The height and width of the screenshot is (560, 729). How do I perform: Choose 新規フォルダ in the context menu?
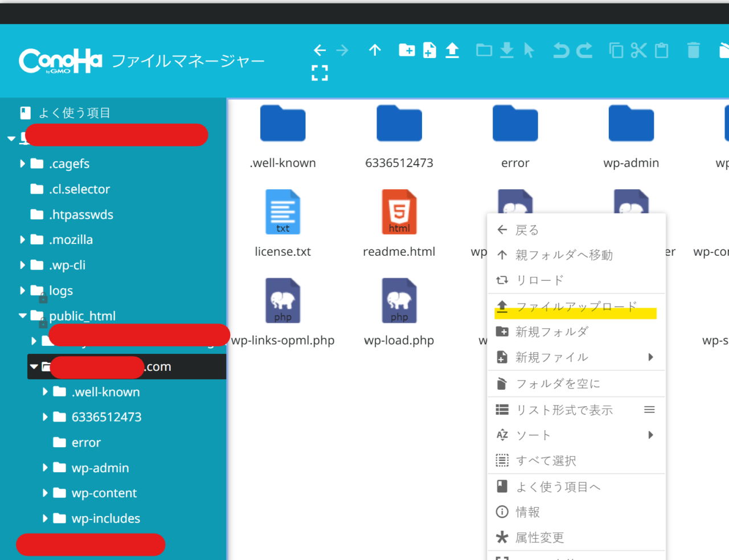tap(576, 332)
